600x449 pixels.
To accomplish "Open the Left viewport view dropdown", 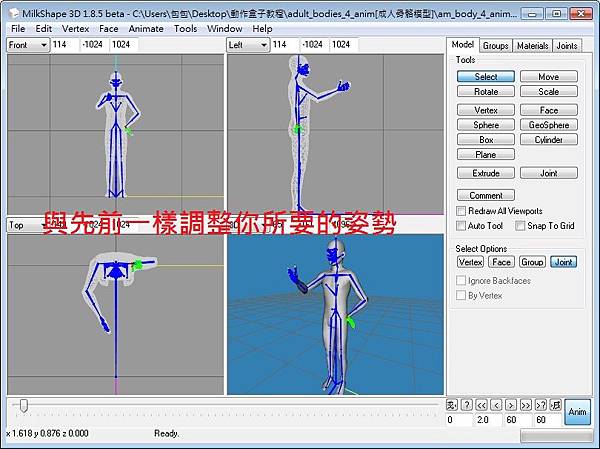I will tap(248, 45).
